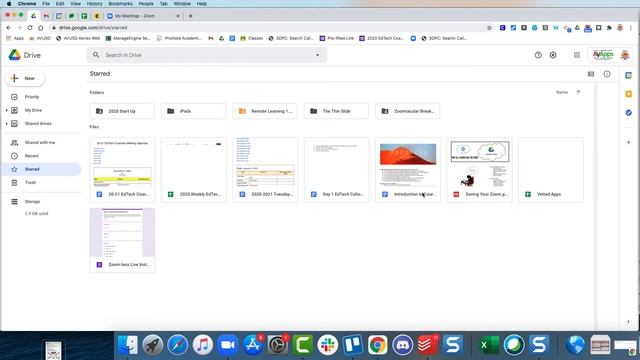Click the account profile avatar
Viewport: 640px width, 360px height.
point(624,55)
